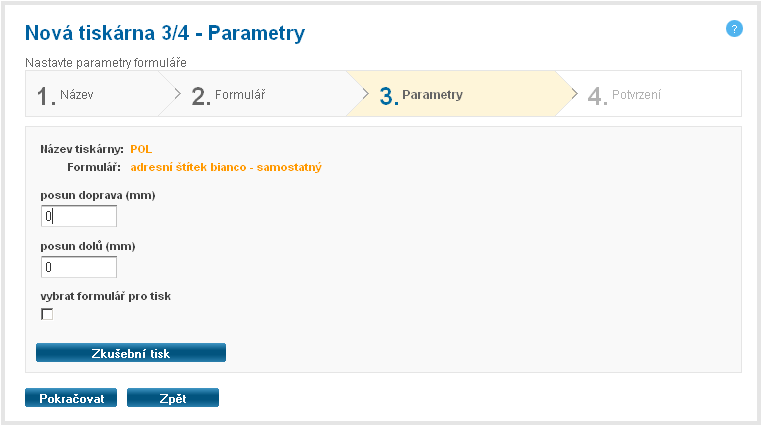Click the "Nová tiskárna 3/4 - Parametry" heading
Viewport: 761px width, 425px height.
pos(165,34)
